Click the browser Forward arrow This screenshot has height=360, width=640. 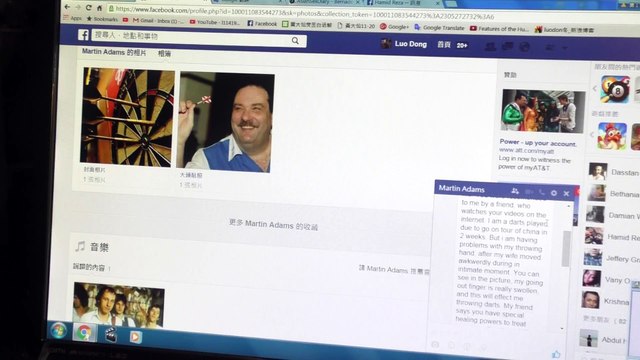78,7
